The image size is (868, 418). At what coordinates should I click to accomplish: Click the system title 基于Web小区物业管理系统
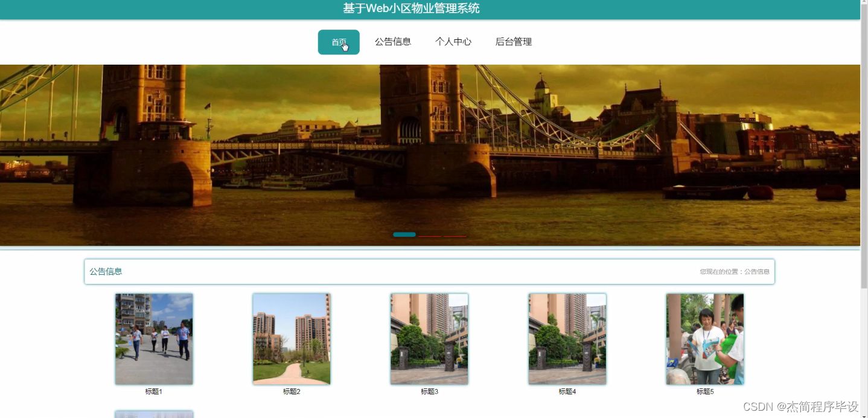(411, 8)
